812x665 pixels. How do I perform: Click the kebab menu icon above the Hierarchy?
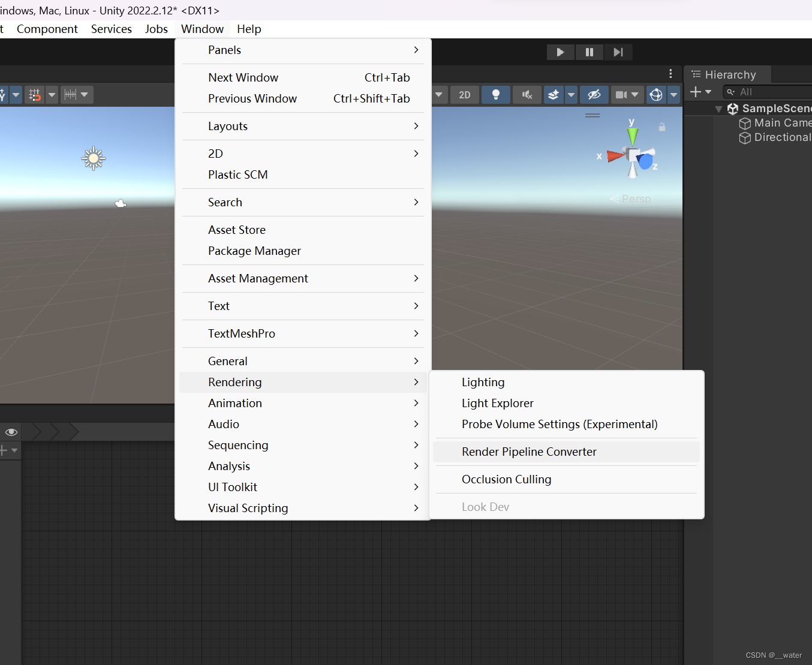[x=670, y=73]
